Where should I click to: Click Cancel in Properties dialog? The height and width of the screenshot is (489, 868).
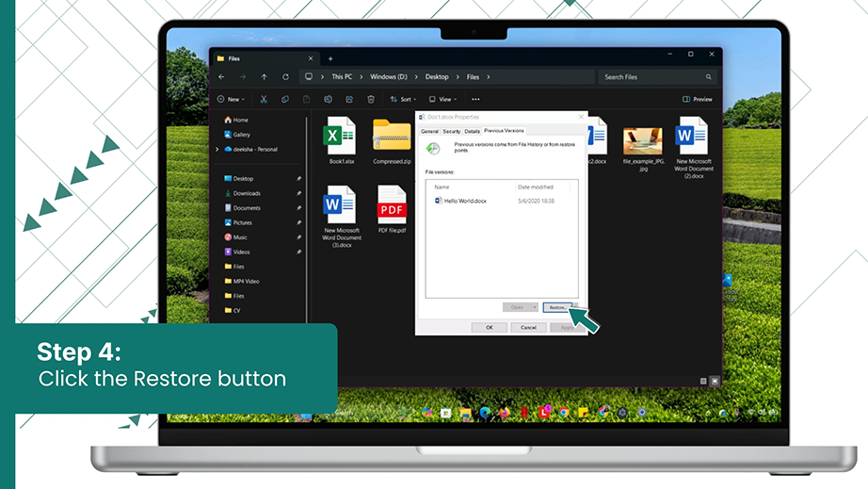pyautogui.click(x=528, y=327)
